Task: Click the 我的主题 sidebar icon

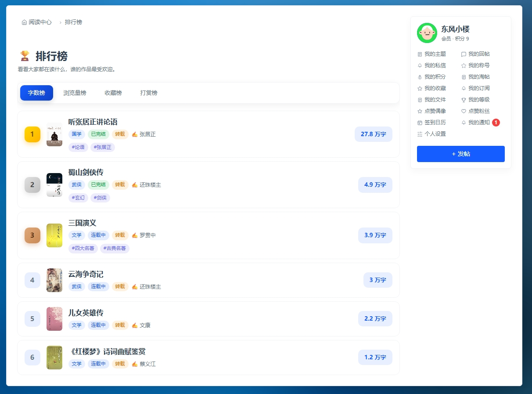Action: pyautogui.click(x=420, y=54)
